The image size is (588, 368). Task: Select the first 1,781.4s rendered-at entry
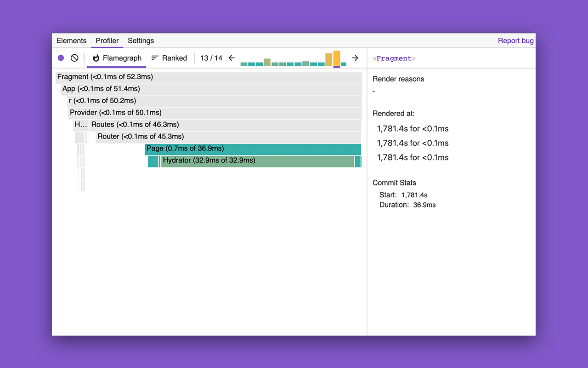click(x=412, y=129)
